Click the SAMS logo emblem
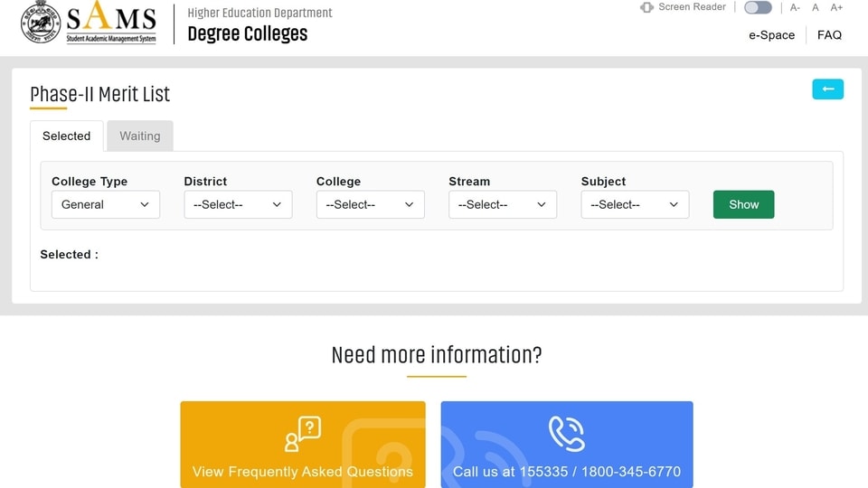This screenshot has width=868, height=488. (x=41, y=23)
